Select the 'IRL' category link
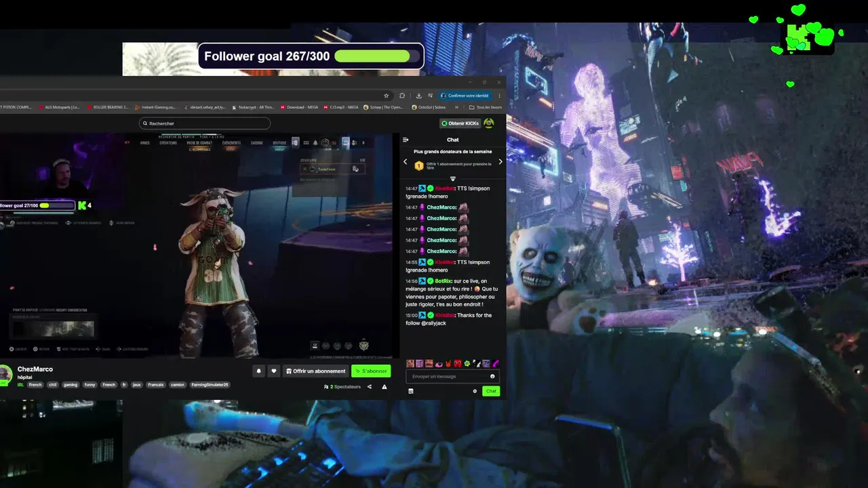 point(20,385)
